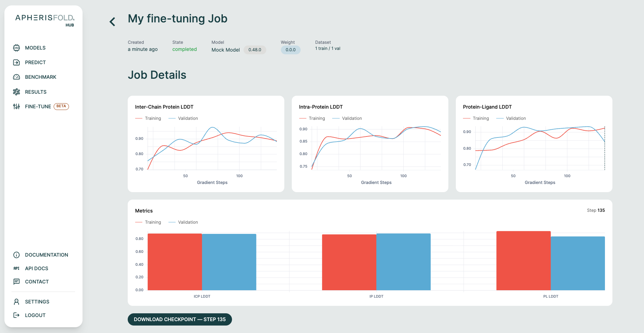This screenshot has height=333, width=644.
Task: Go back using the left chevron arrow
Action: pos(112,22)
